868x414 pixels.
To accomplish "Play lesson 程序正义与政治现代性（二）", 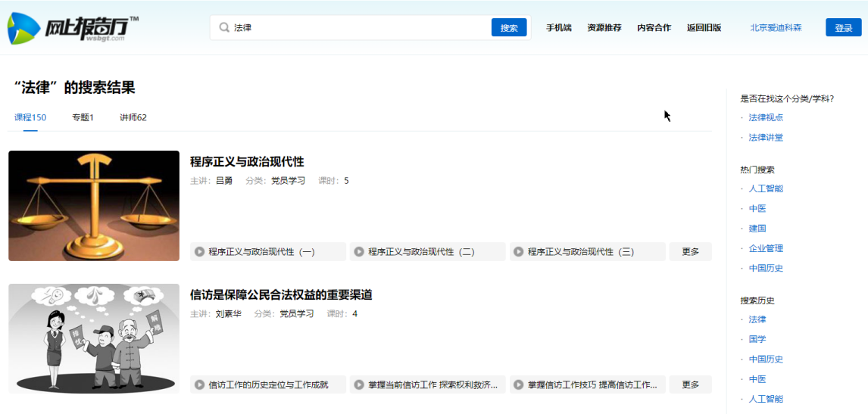I will pyautogui.click(x=427, y=252).
